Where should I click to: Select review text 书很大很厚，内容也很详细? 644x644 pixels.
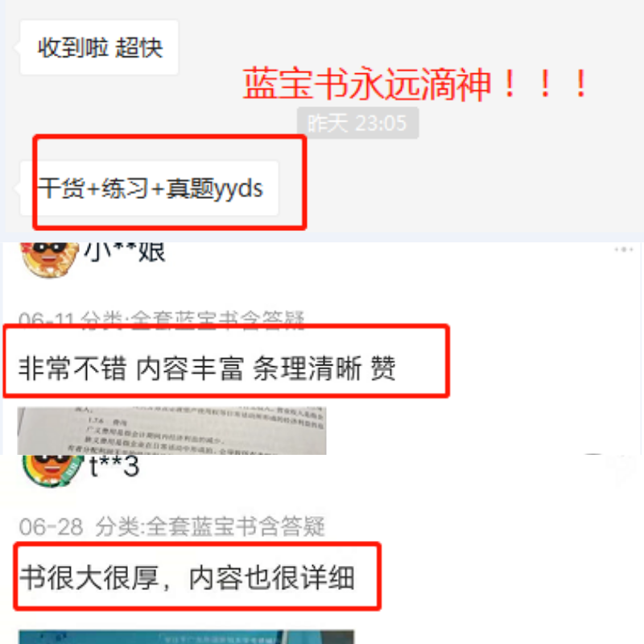point(188,578)
